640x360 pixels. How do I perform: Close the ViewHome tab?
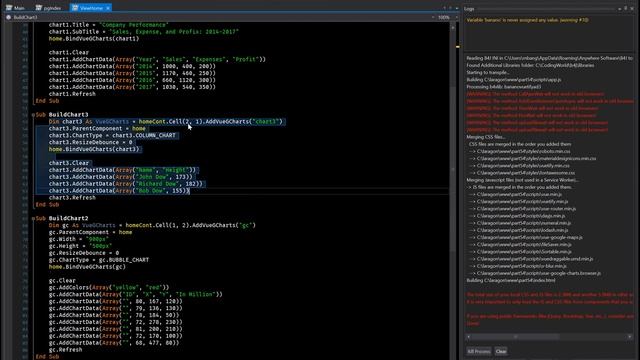click(108, 8)
